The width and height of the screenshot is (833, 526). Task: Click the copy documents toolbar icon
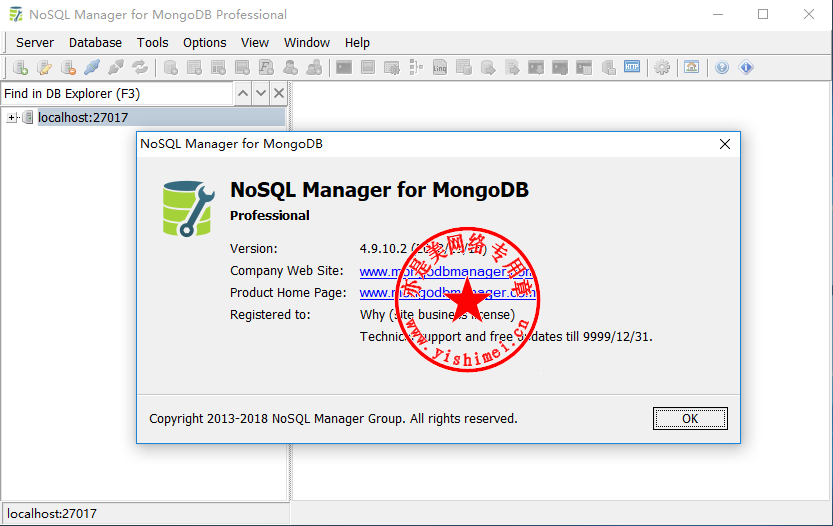click(x=464, y=67)
